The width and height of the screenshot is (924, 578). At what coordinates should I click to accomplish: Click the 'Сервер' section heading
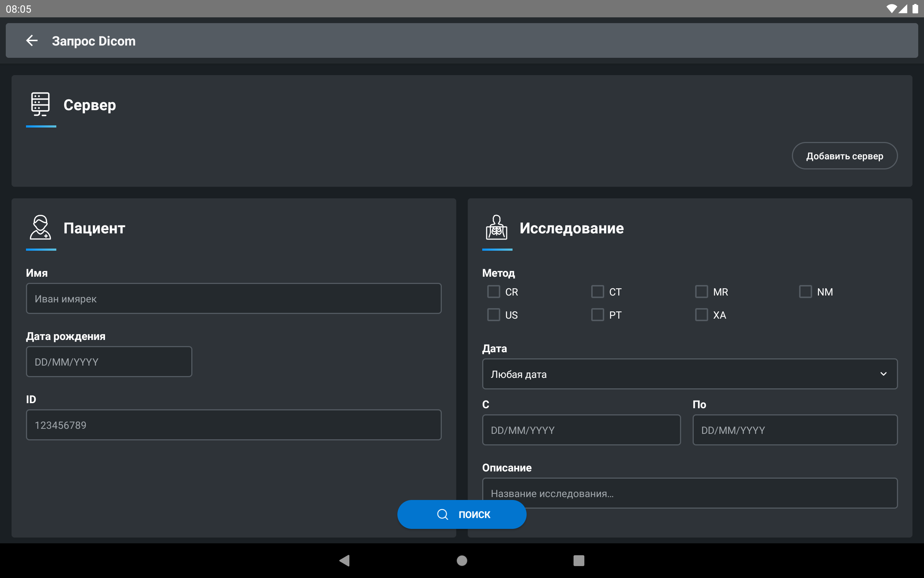(x=90, y=105)
